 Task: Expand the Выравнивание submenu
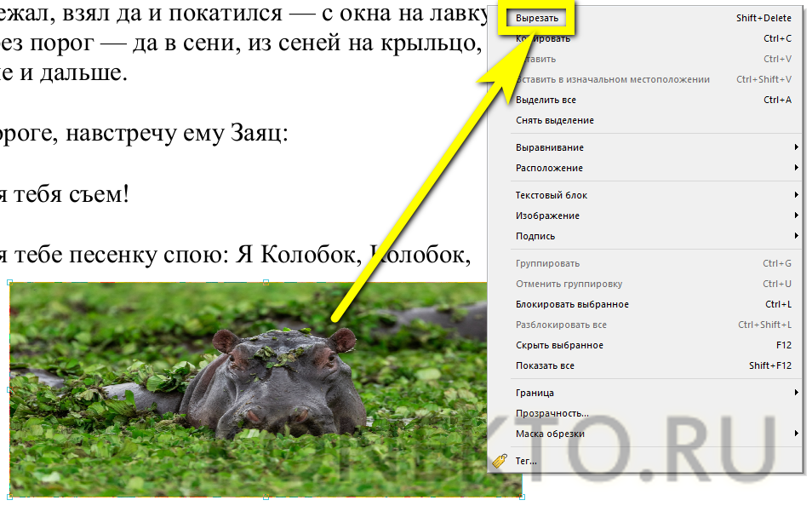point(549,147)
